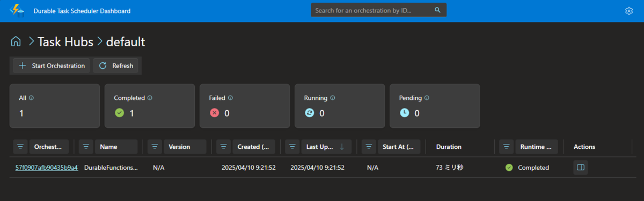Focus the orchestration ID search field
This screenshot has width=644, height=201.
pos(378,10)
